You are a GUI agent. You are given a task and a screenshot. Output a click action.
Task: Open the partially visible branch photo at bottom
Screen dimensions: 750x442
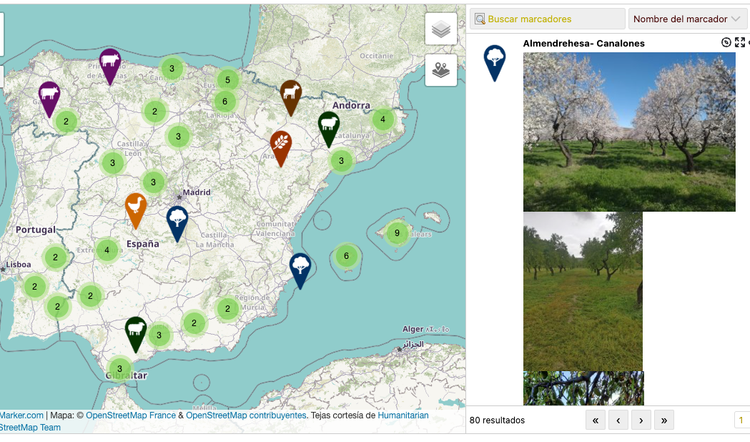click(583, 388)
